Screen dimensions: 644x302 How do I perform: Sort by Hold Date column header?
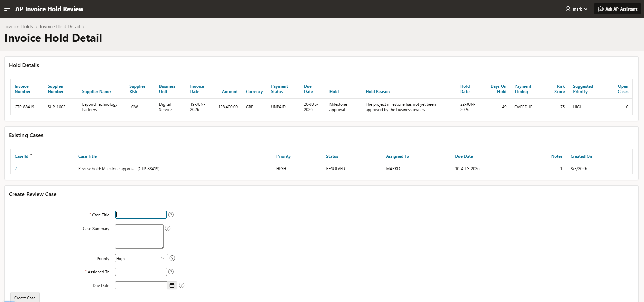pyautogui.click(x=465, y=89)
